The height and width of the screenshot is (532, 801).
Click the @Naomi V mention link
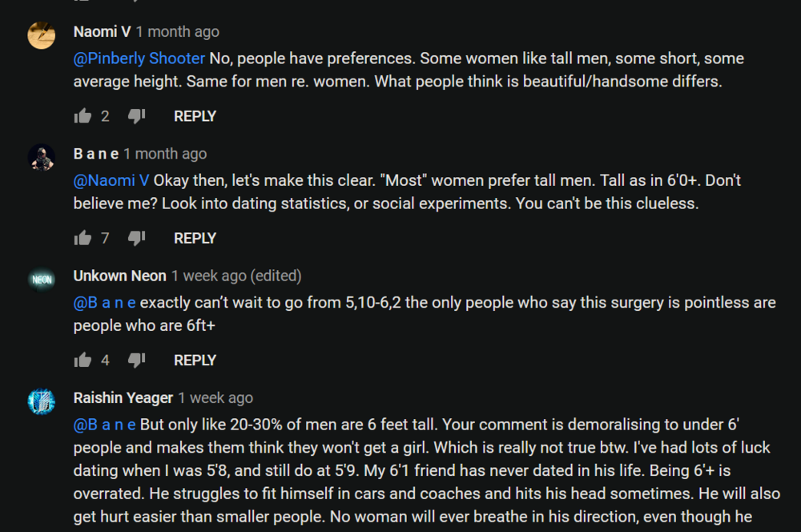tap(111, 180)
